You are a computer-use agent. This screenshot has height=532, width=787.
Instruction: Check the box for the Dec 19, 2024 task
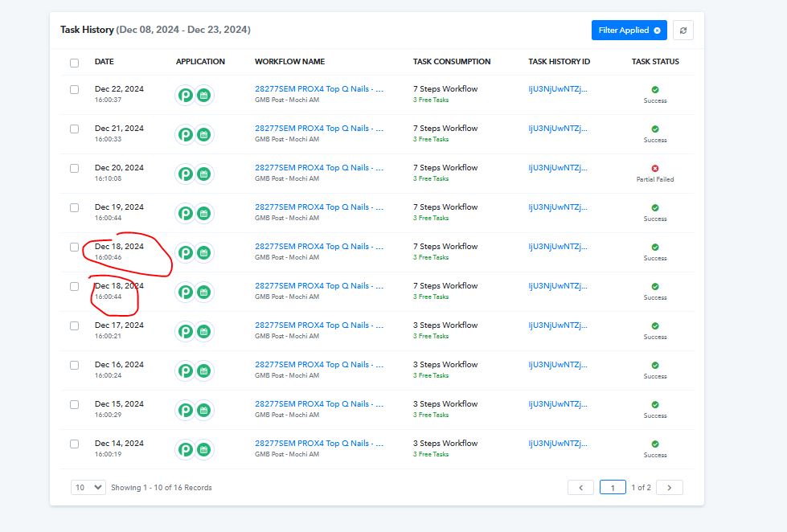tap(74, 208)
